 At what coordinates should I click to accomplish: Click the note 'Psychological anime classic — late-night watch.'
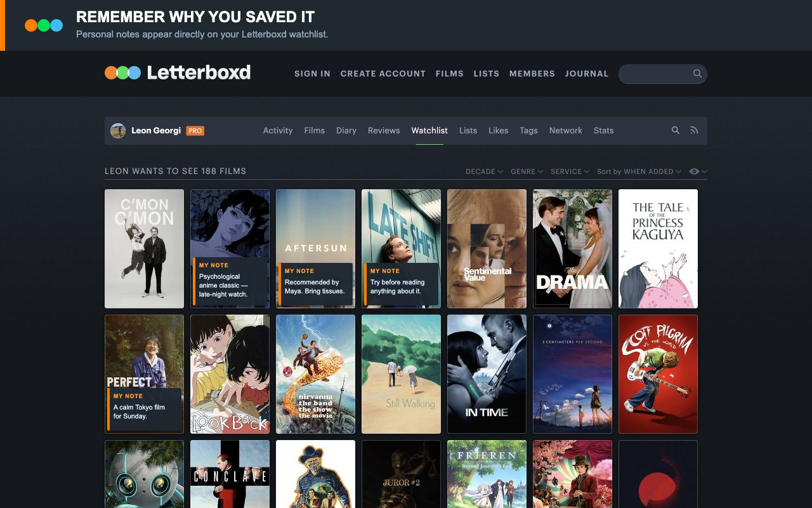tap(230, 281)
